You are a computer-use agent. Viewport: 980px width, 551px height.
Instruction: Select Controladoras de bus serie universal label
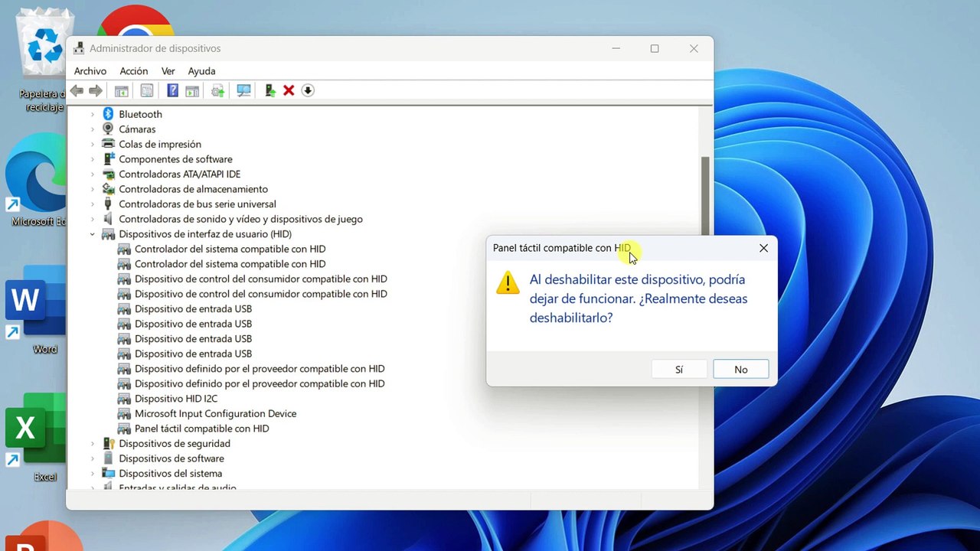198,204
